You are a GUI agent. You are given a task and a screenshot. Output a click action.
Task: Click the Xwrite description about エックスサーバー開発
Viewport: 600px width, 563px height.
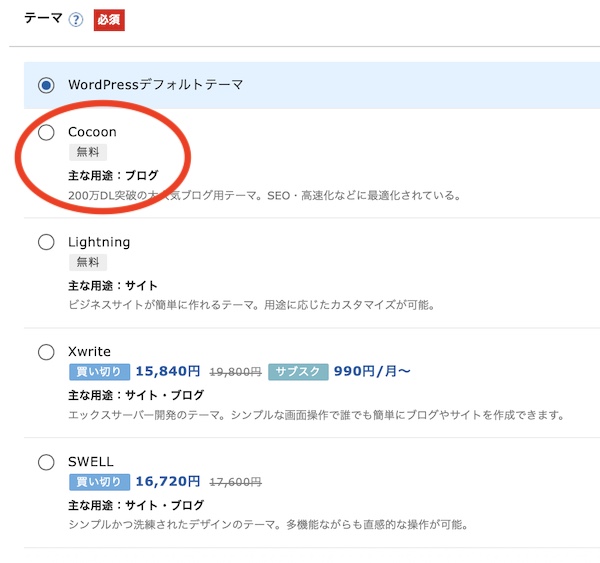316,415
